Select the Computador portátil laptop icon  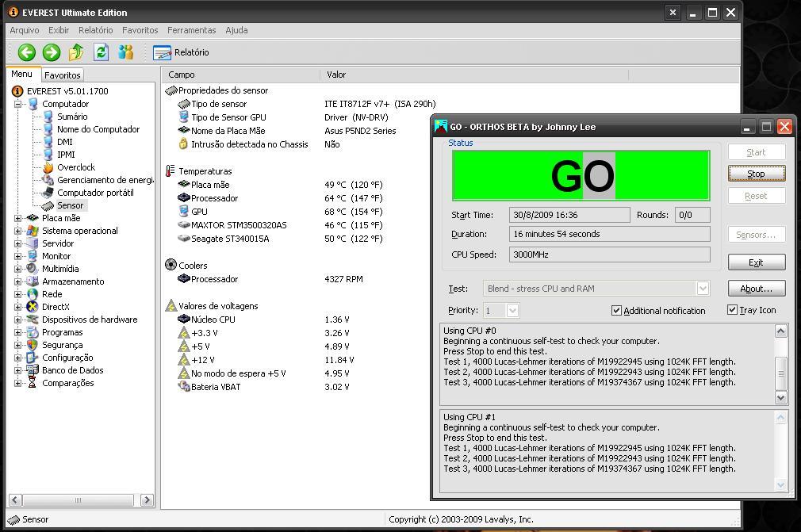coord(48,193)
